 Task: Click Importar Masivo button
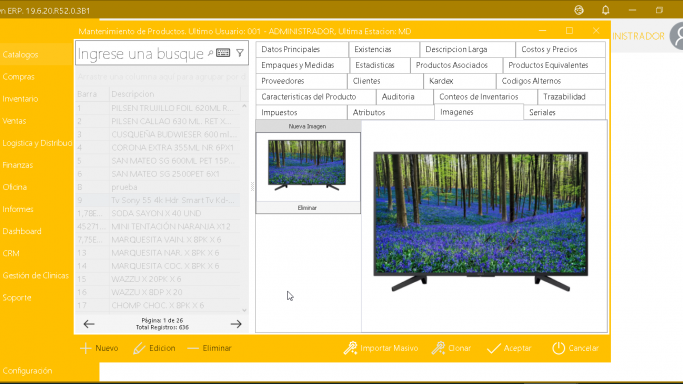pos(381,348)
